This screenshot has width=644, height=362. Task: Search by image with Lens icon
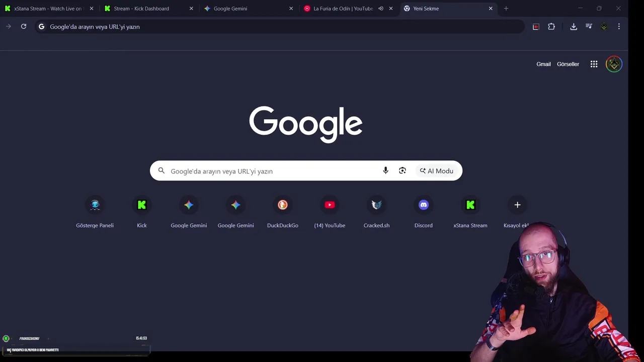pos(403,171)
